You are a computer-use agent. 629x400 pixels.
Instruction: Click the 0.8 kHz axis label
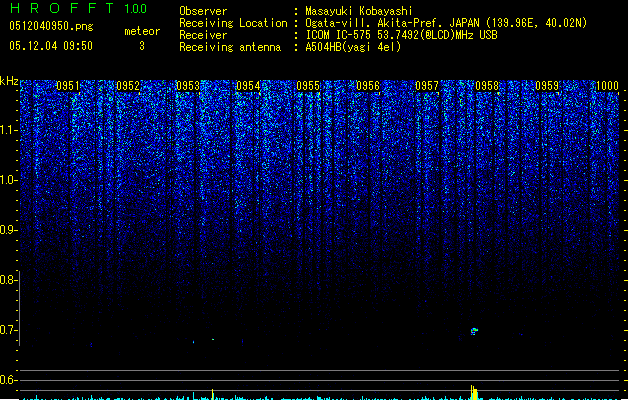point(8,280)
